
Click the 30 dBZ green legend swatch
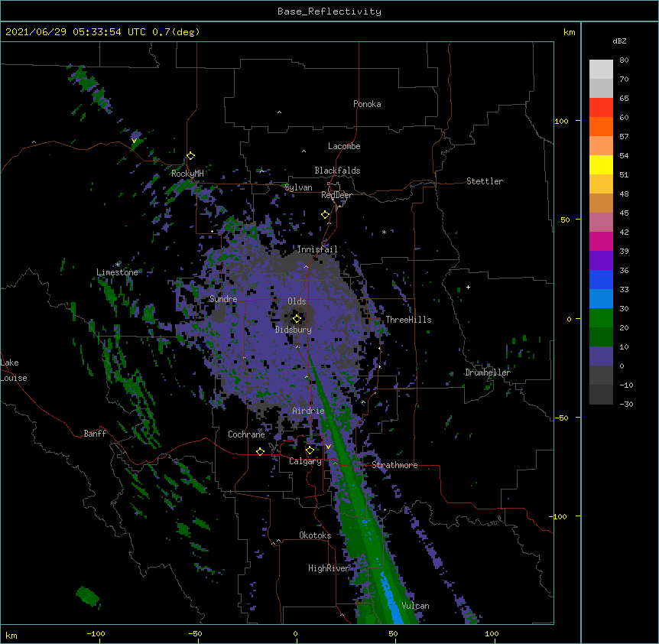point(601,318)
